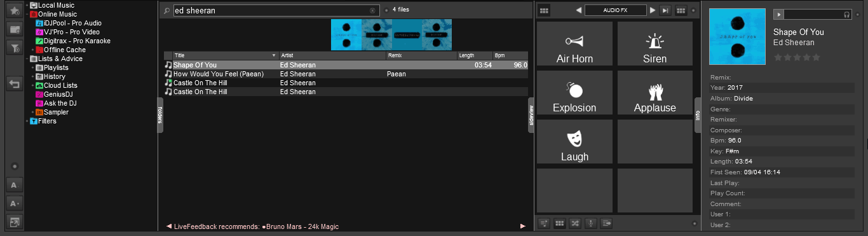868x236 pixels.
Task: Sort the track list by Artist column
Action: coord(332,56)
